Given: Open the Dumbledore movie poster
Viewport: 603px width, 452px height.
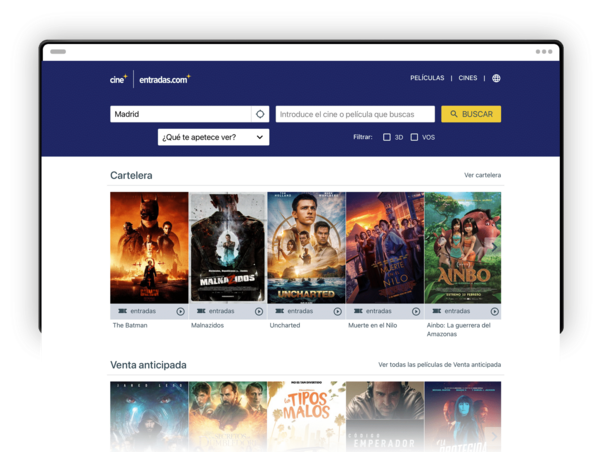Looking at the screenshot, I should (x=228, y=415).
